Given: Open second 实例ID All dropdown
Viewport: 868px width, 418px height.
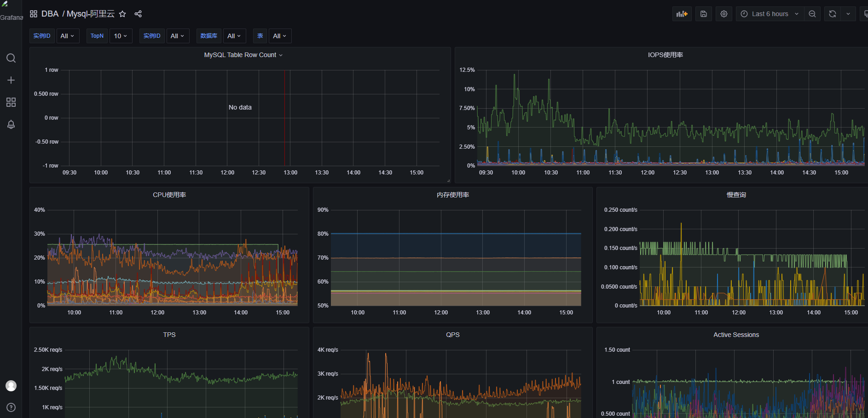Looking at the screenshot, I should click(178, 36).
